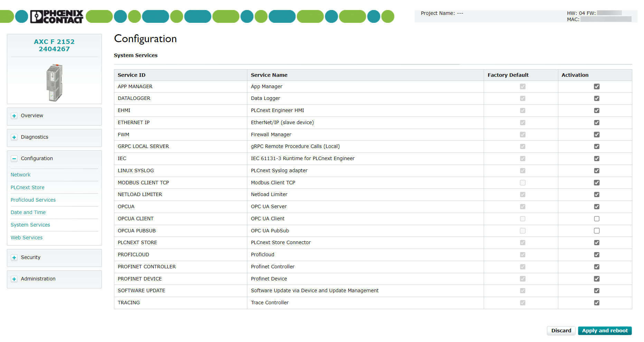The image size is (644, 342).
Task: Collapse the Configuration minus icon
Action: (x=14, y=159)
